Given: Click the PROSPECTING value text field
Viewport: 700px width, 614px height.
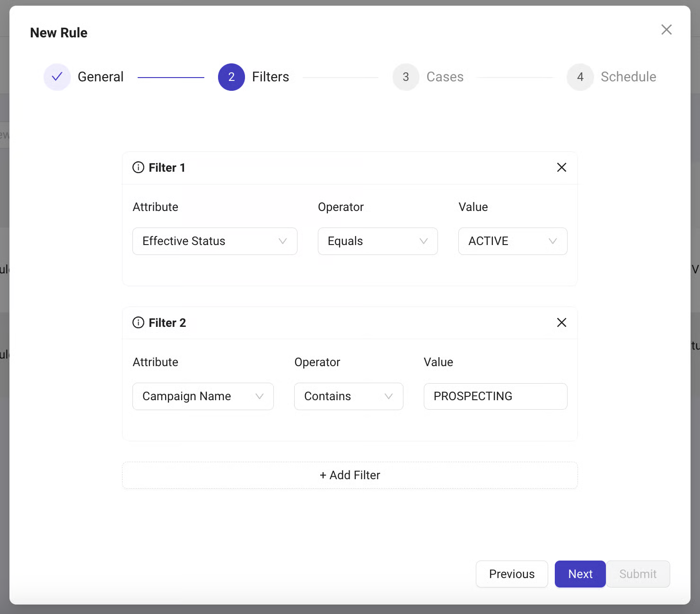Looking at the screenshot, I should point(495,396).
